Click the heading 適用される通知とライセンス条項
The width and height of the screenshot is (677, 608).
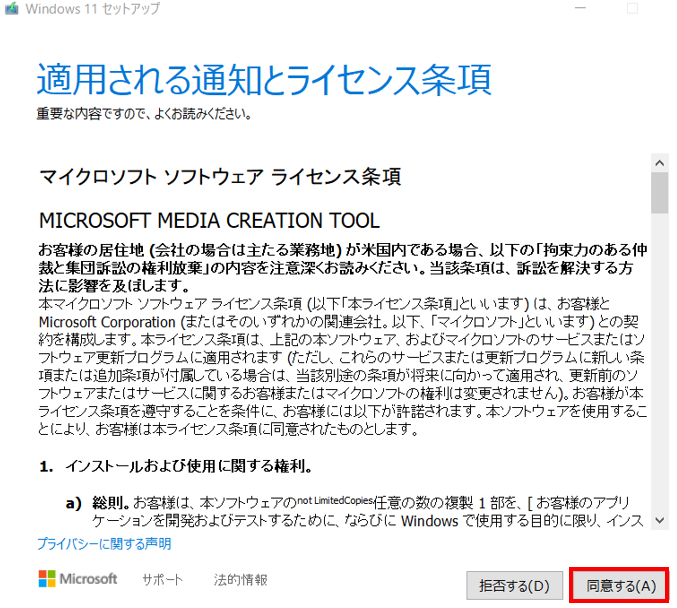pos(264,79)
